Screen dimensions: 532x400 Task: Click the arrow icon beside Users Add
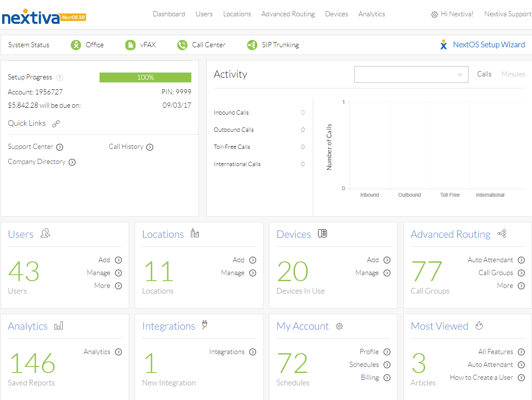pyautogui.click(x=118, y=260)
